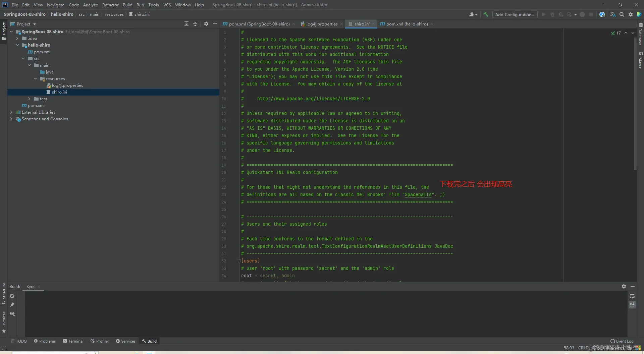The height and width of the screenshot is (354, 644).
Task: Collapse the resources folder node
Action: (x=36, y=78)
